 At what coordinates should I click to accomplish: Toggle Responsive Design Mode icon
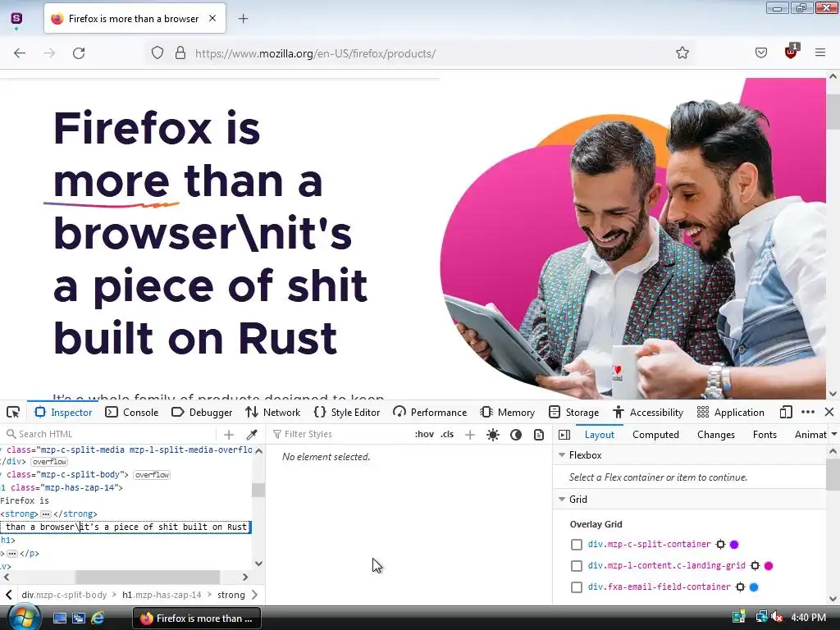[x=785, y=412]
